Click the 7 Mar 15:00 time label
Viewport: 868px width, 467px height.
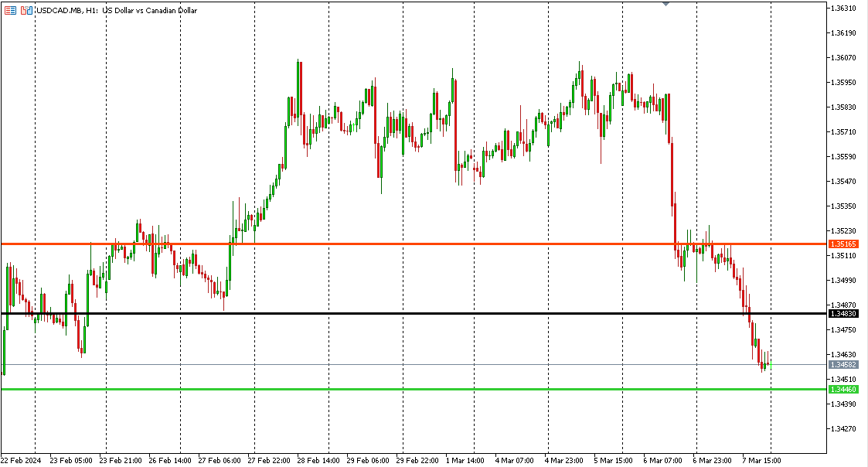pyautogui.click(x=761, y=460)
